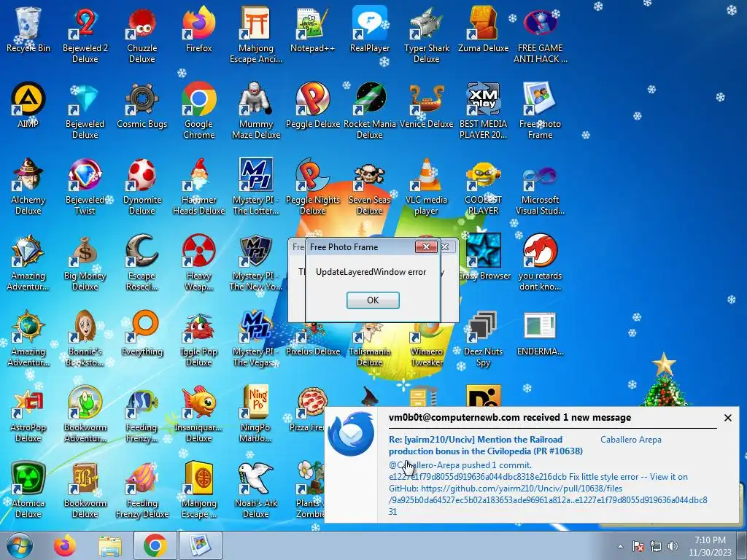747x560 pixels.
Task: Launch Firefox from the taskbar
Action: [x=65, y=545]
